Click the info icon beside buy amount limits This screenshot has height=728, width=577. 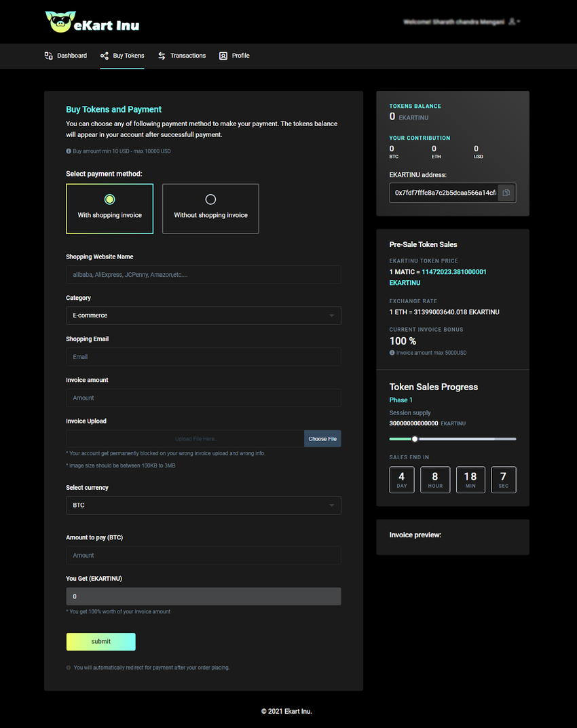[x=69, y=151]
